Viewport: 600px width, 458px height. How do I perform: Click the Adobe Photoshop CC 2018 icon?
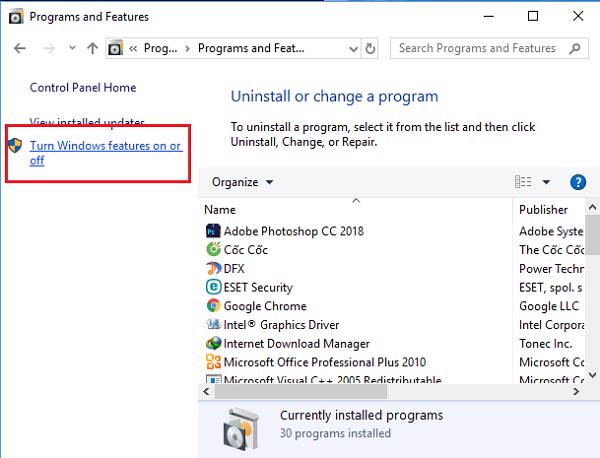(213, 231)
